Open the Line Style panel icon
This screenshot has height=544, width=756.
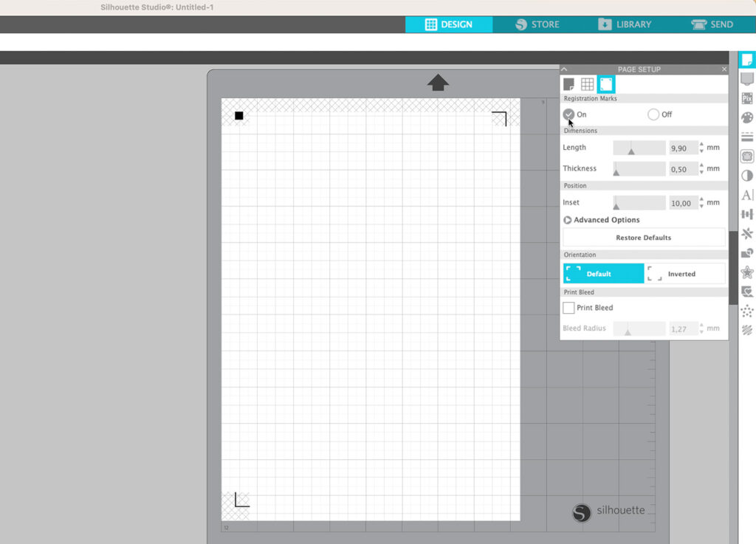coord(746,137)
